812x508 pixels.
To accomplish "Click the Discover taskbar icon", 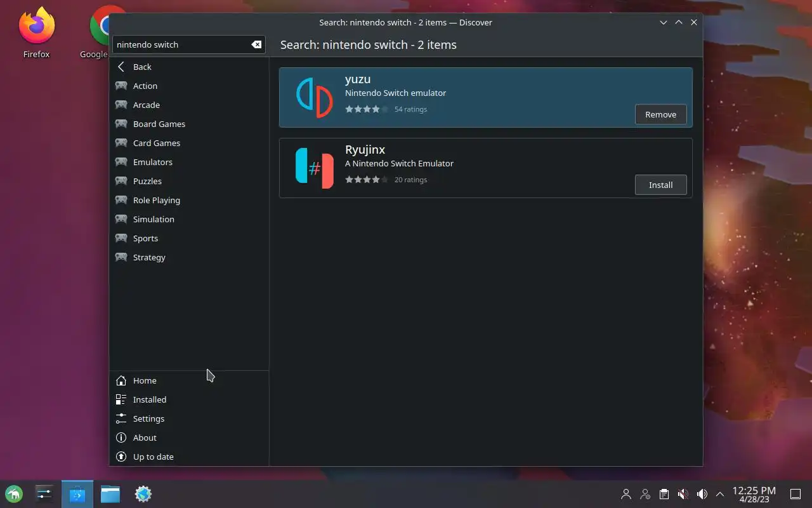I will [x=77, y=494].
